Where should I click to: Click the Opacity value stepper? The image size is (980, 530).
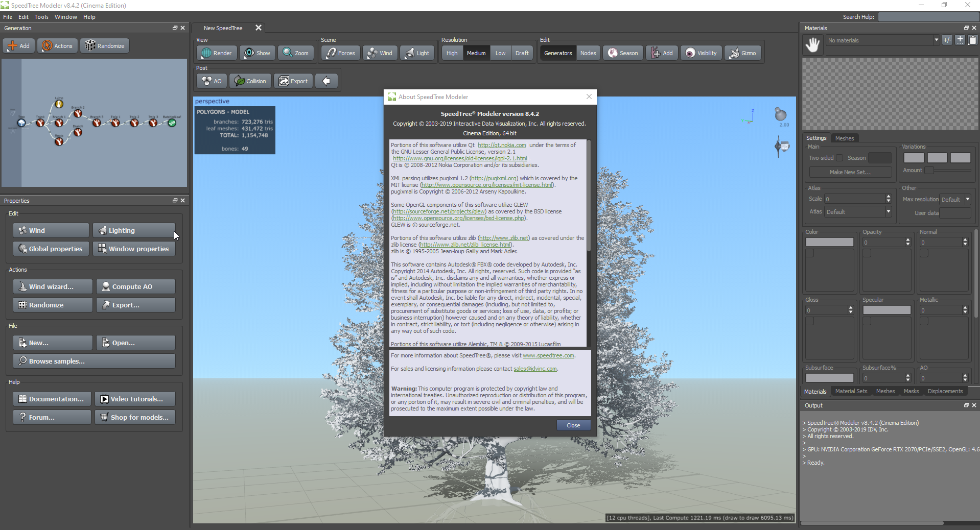908,243
